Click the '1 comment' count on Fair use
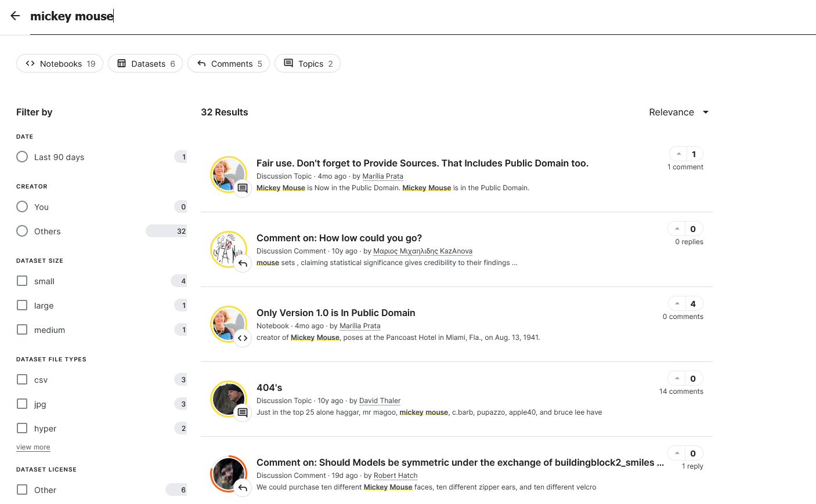This screenshot has height=504, width=816. (x=685, y=167)
